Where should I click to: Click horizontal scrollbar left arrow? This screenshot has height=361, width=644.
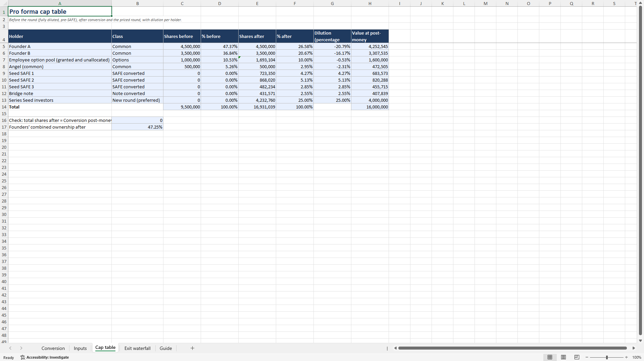[395, 348]
